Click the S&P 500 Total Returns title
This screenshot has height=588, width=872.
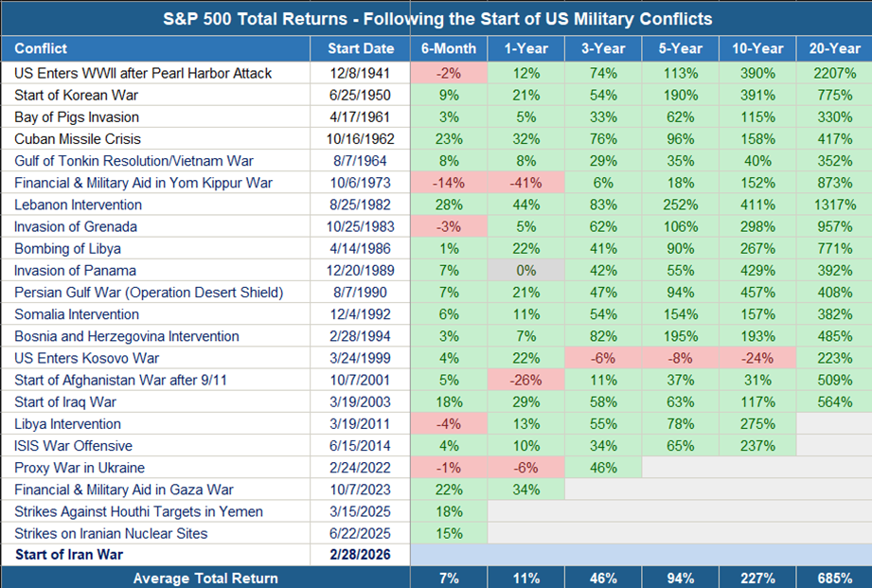coord(436,18)
